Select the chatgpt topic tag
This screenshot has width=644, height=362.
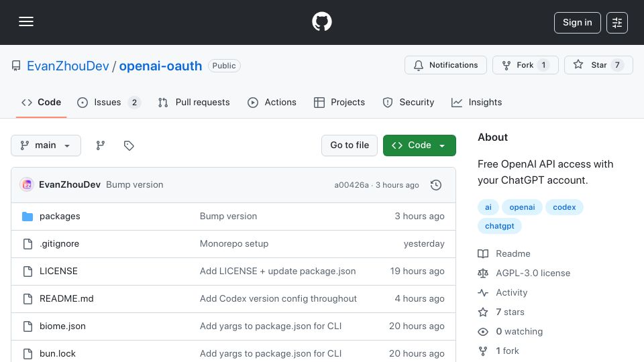[x=499, y=226]
